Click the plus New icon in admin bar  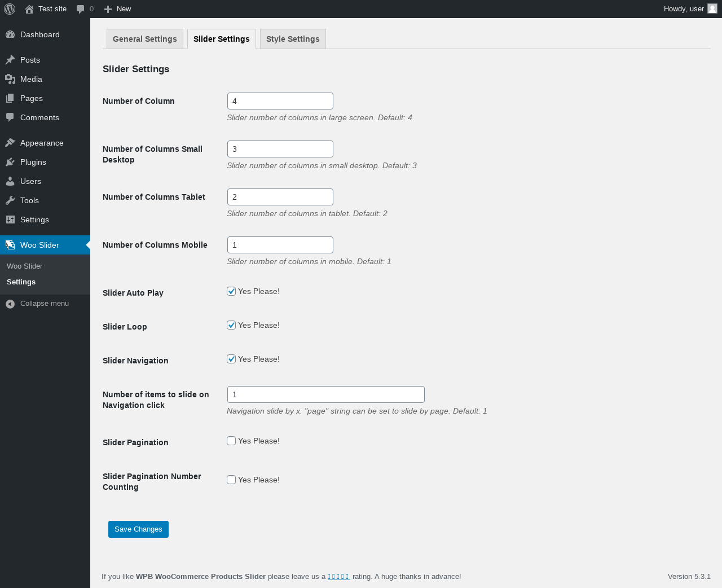[x=108, y=9]
